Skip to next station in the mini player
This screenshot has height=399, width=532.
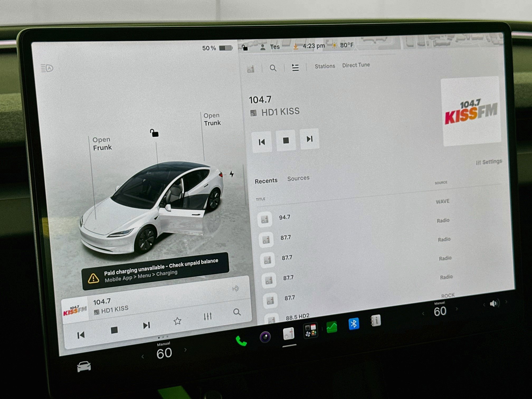click(147, 325)
